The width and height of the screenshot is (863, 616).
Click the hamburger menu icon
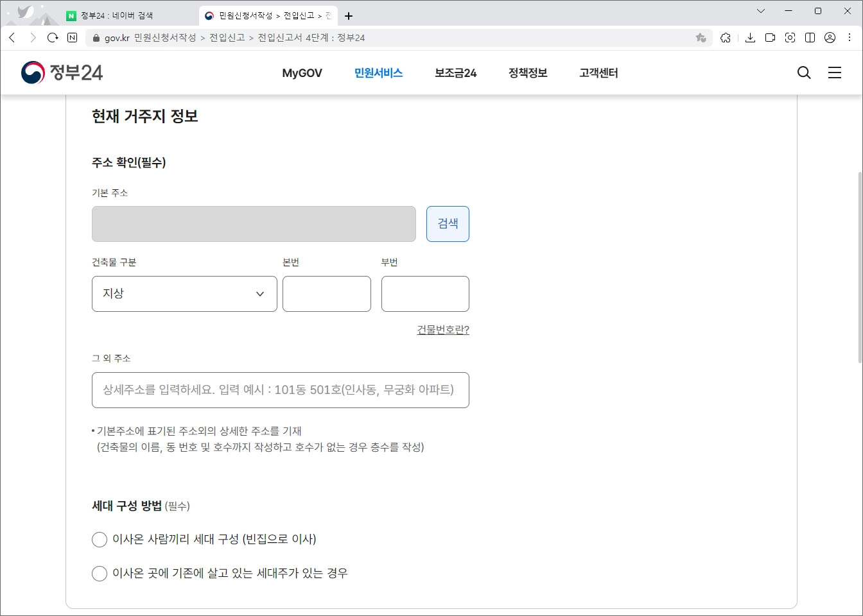(x=835, y=73)
